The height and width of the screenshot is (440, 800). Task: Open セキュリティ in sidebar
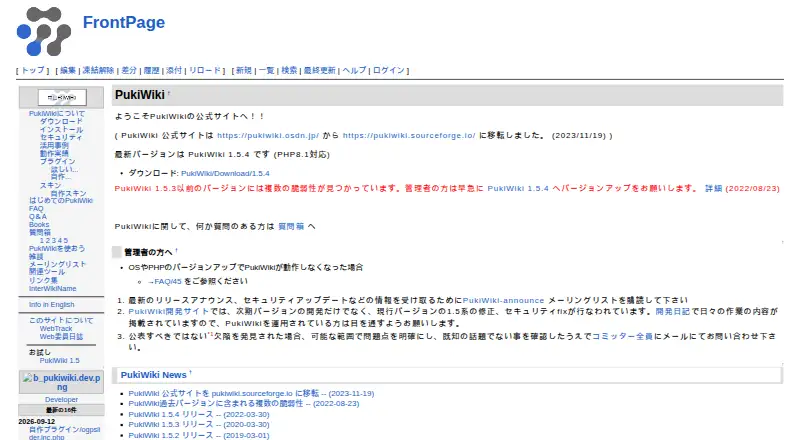click(61, 137)
